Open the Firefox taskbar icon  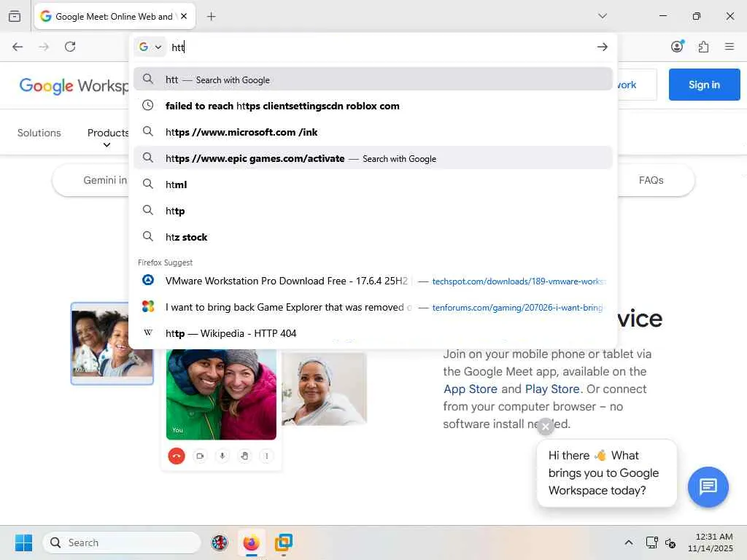tap(251, 542)
